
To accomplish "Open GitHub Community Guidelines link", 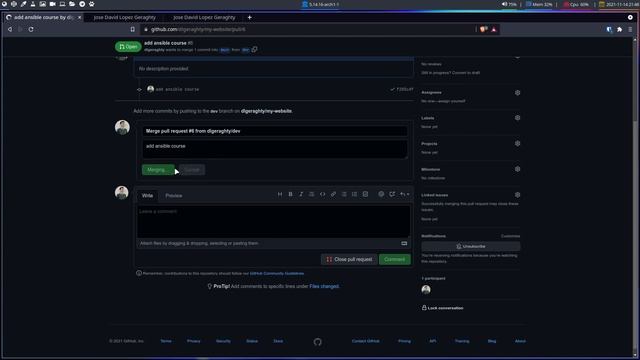I will pos(277,273).
